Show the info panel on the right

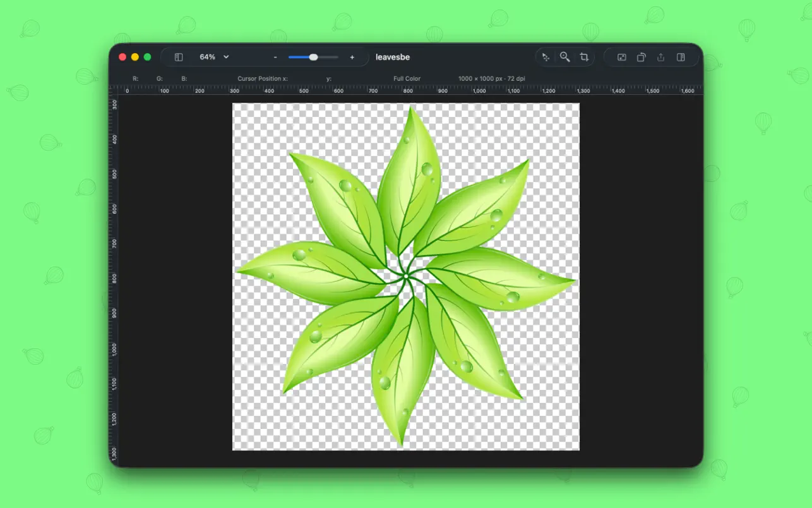tap(681, 57)
